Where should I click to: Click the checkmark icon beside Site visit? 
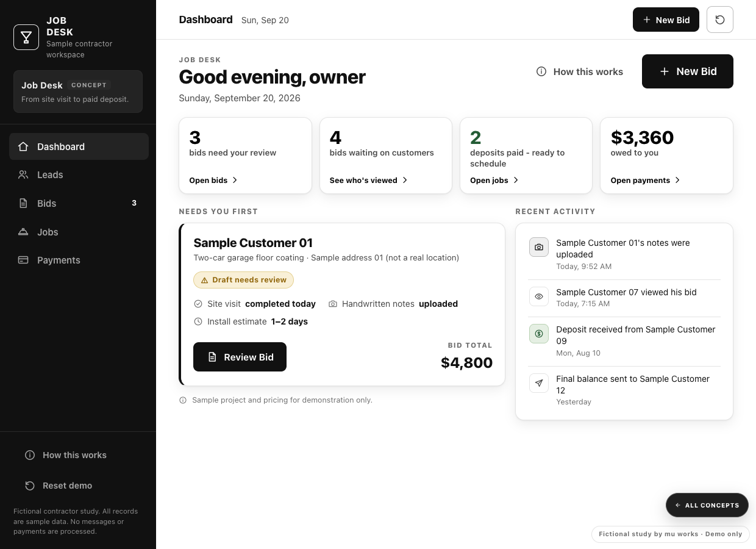tap(198, 304)
